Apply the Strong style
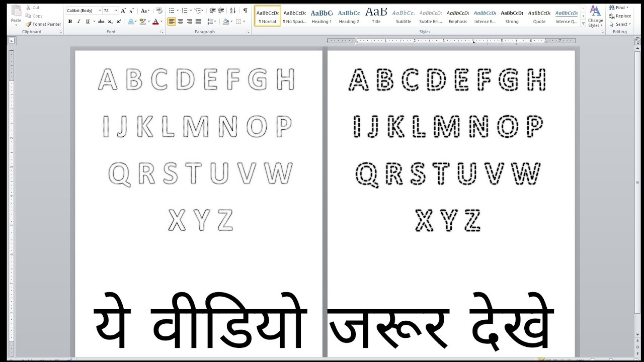Viewport: 644px width, 362px height. (512, 16)
